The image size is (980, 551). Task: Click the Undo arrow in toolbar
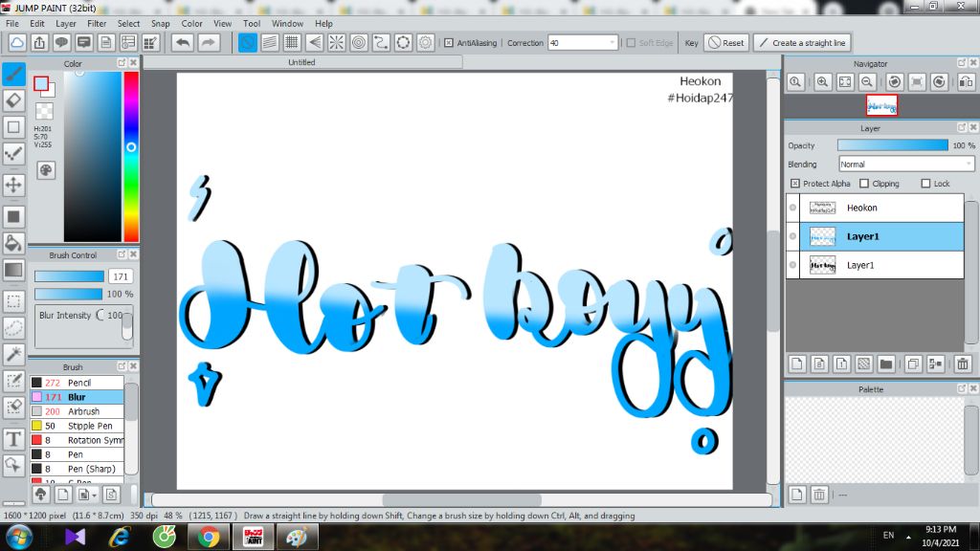[183, 42]
